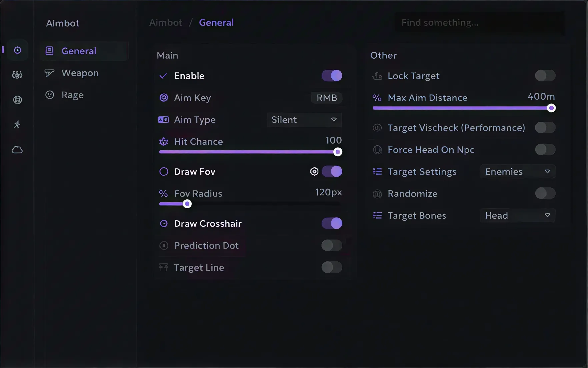The image size is (588, 368).
Task: Open the Target Settings Enemies dropdown
Action: pos(517,171)
